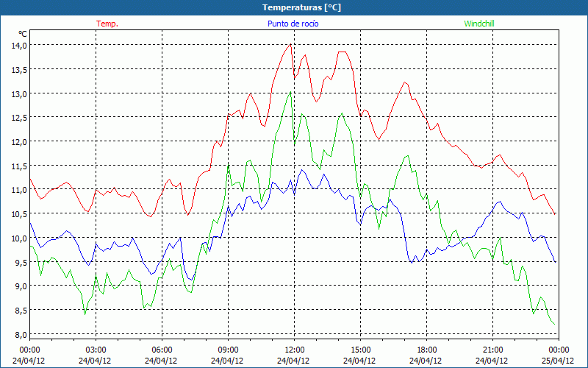
Task: Select the red Temp. legend label
Action: [x=107, y=24]
